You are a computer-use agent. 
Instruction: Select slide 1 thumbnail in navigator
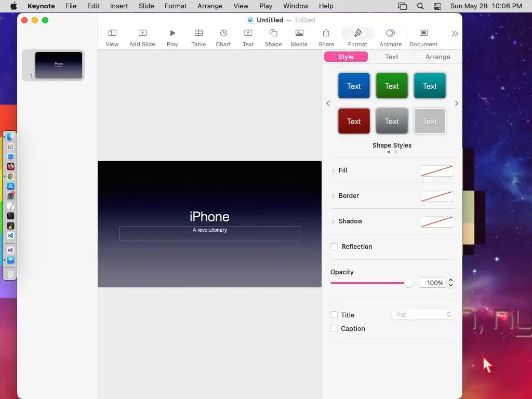click(58, 65)
